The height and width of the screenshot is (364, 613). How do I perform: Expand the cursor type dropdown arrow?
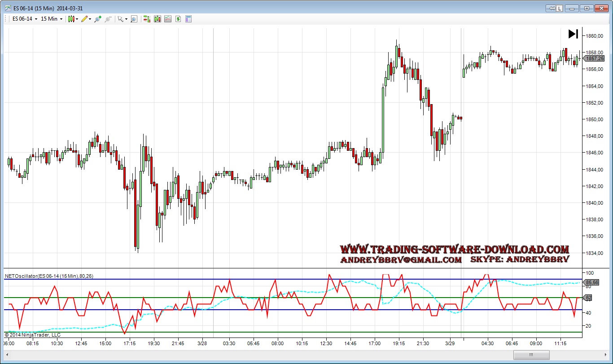point(126,19)
